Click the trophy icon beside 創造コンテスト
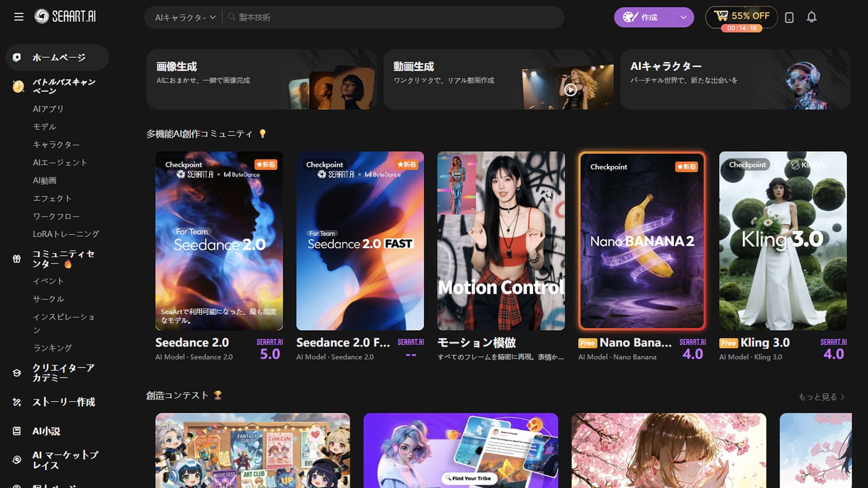This screenshot has height=488, width=868. coord(218,395)
